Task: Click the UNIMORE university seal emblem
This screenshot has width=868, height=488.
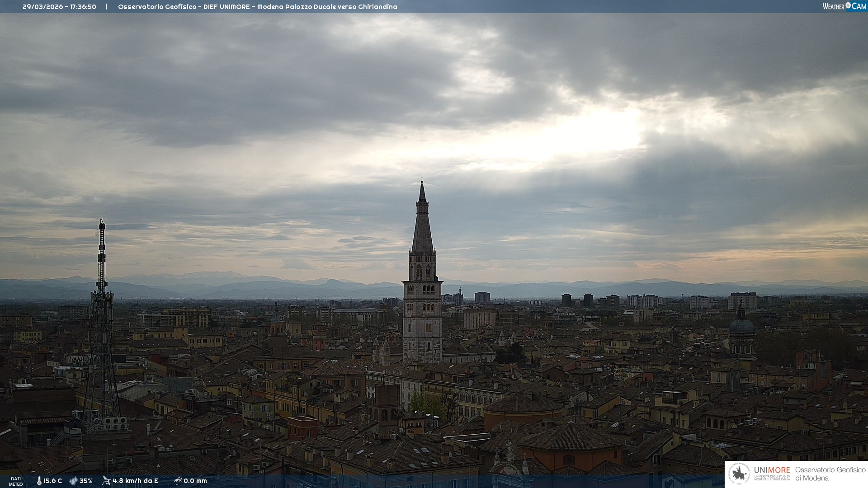Action: [739, 474]
